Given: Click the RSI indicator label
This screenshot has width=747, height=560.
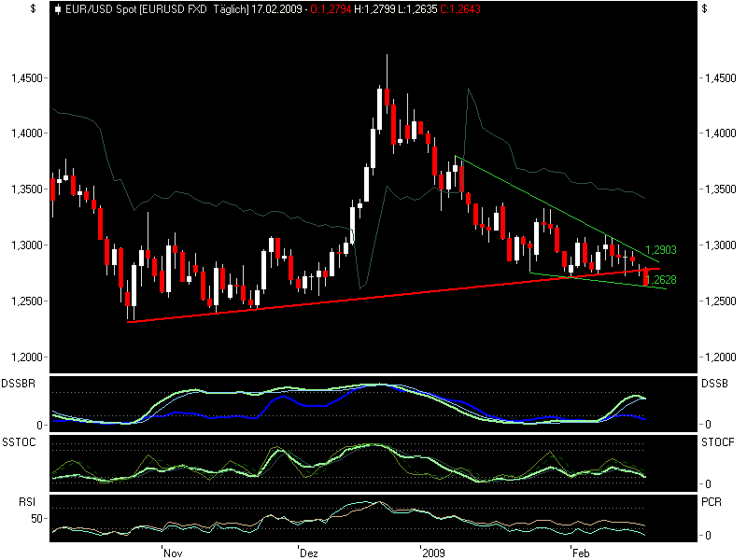Looking at the screenshot, I should pyautogui.click(x=27, y=502).
